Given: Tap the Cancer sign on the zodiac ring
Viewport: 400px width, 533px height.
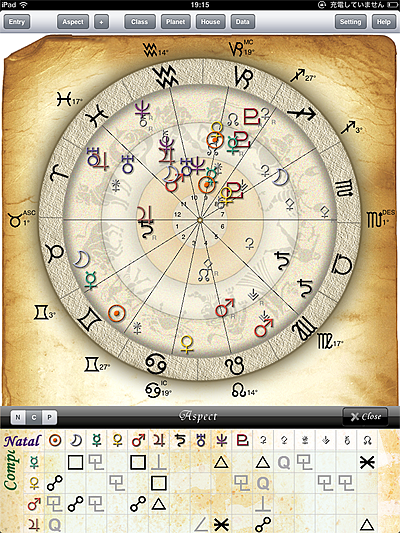Looking at the screenshot, I should click(x=156, y=363).
